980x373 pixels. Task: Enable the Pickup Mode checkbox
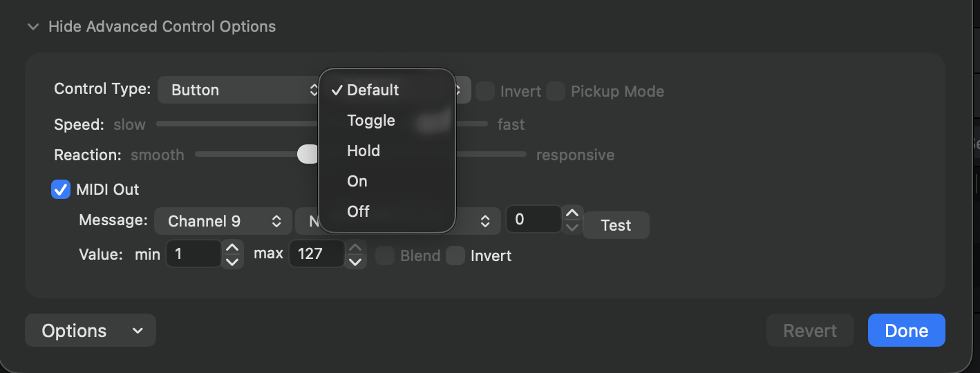(x=556, y=91)
